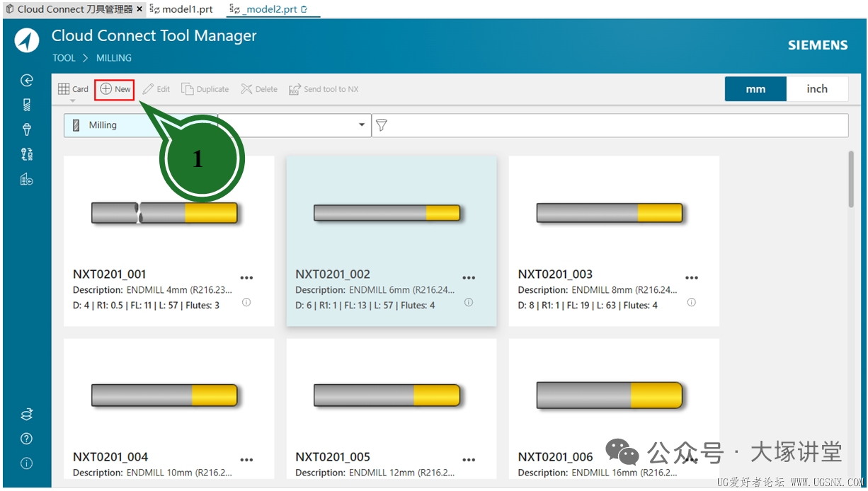Click info icon on NXT0201_001 card
This screenshot has width=868, height=491.
[246, 302]
